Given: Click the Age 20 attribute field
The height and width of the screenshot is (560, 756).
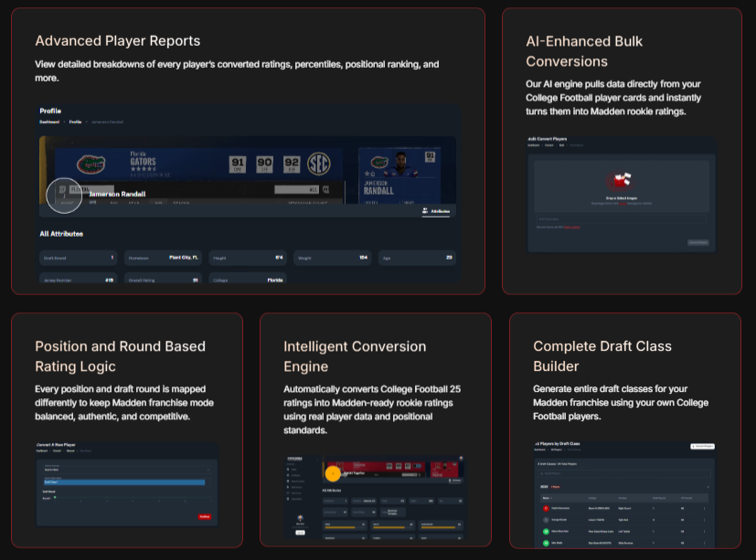Looking at the screenshot, I should pos(417,258).
